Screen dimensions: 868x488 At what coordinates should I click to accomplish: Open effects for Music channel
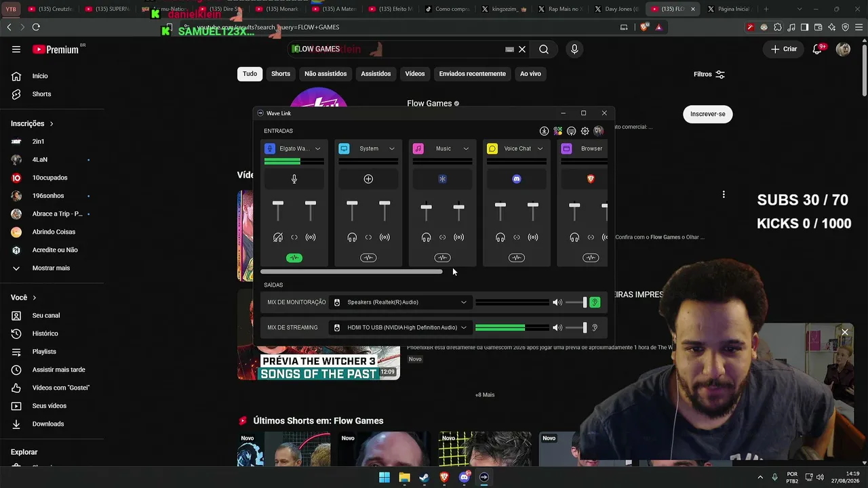(442, 258)
